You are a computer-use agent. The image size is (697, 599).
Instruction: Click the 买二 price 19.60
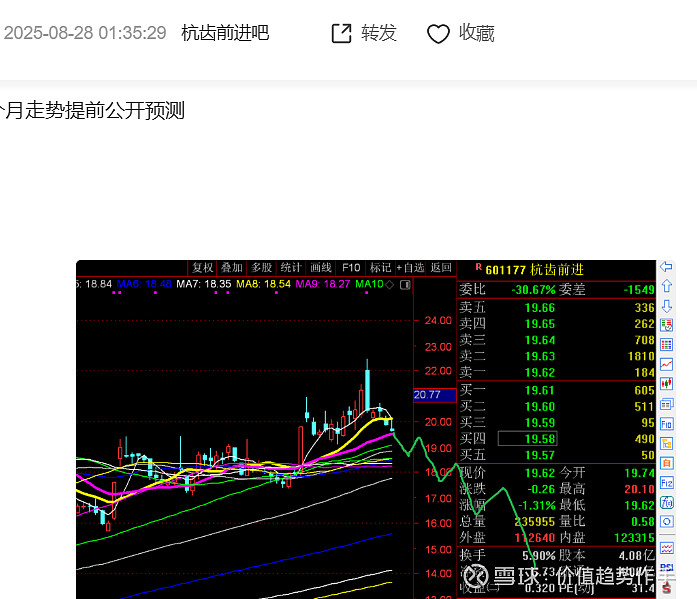(540, 407)
